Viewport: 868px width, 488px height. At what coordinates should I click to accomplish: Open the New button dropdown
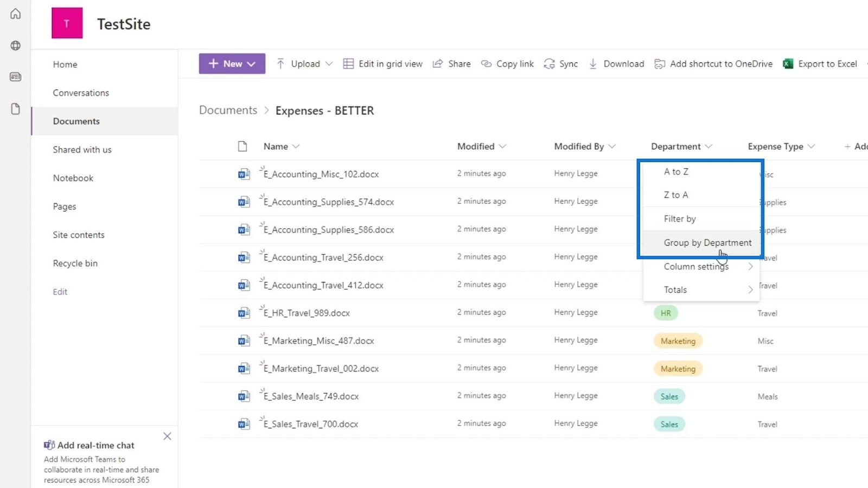(x=232, y=63)
